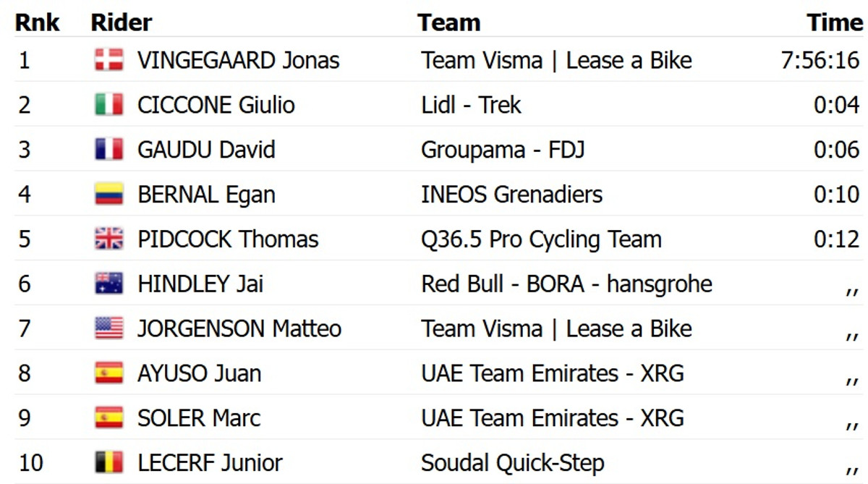Click the Denmark flag icon beside Vingegaard
868x484 pixels.
point(109,60)
